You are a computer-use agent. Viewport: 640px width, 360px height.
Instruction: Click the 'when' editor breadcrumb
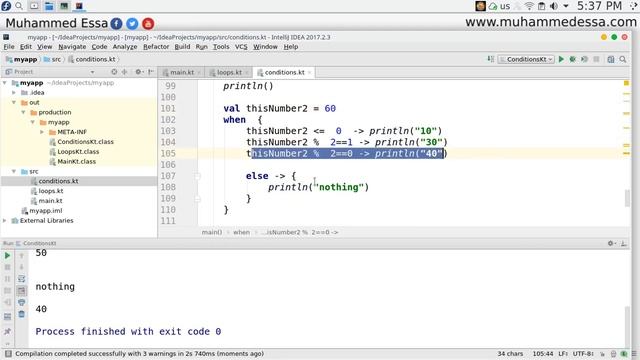tap(241, 232)
